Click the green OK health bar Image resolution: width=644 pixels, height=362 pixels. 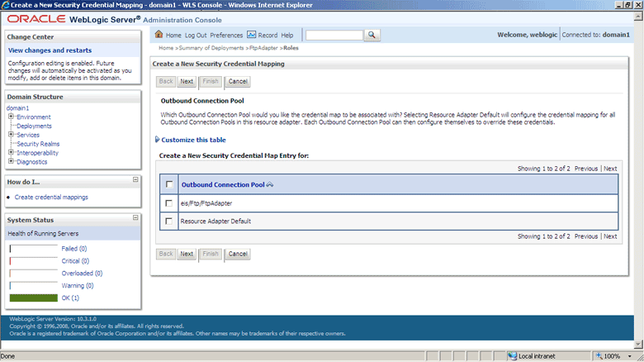(34, 298)
